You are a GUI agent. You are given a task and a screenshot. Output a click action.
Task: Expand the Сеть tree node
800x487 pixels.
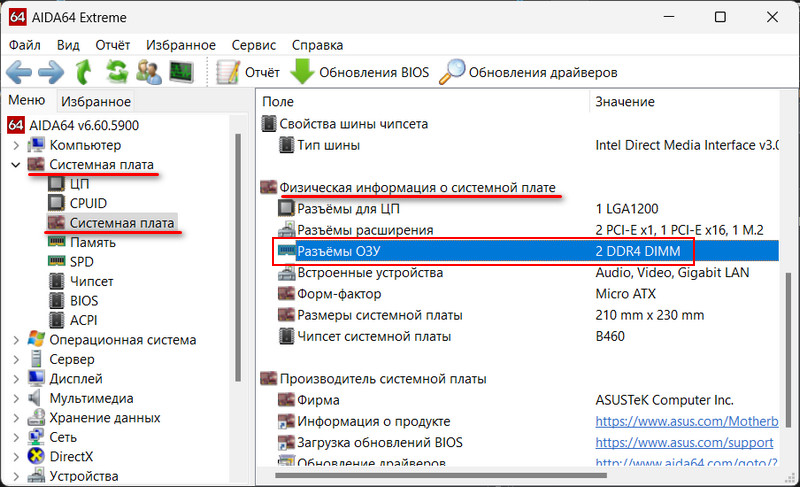click(x=16, y=438)
